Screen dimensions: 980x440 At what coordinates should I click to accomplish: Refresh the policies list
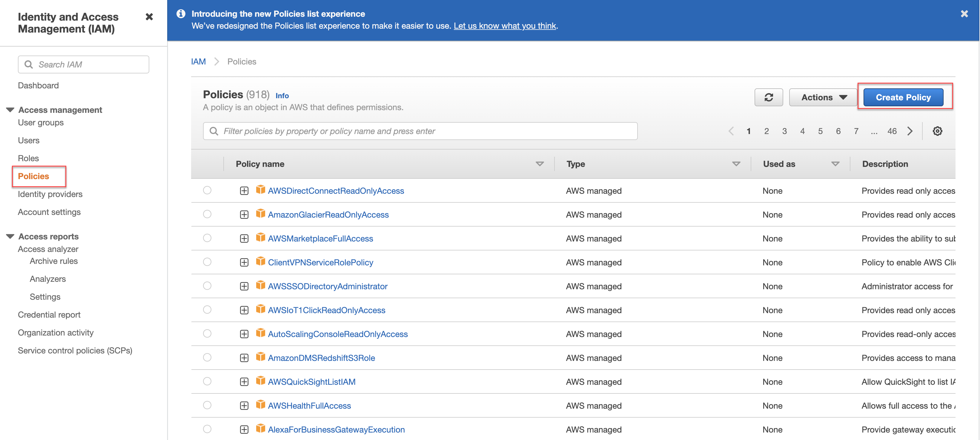(x=769, y=97)
